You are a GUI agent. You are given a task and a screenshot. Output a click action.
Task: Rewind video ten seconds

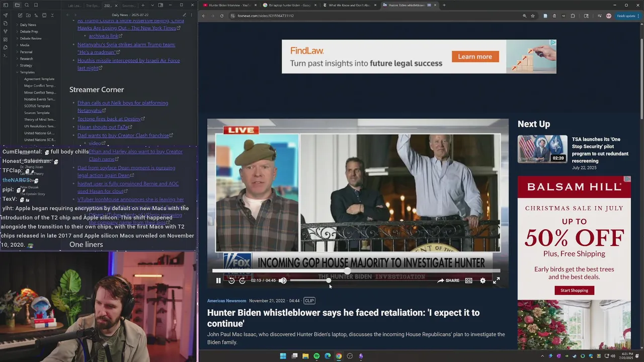tap(231, 281)
